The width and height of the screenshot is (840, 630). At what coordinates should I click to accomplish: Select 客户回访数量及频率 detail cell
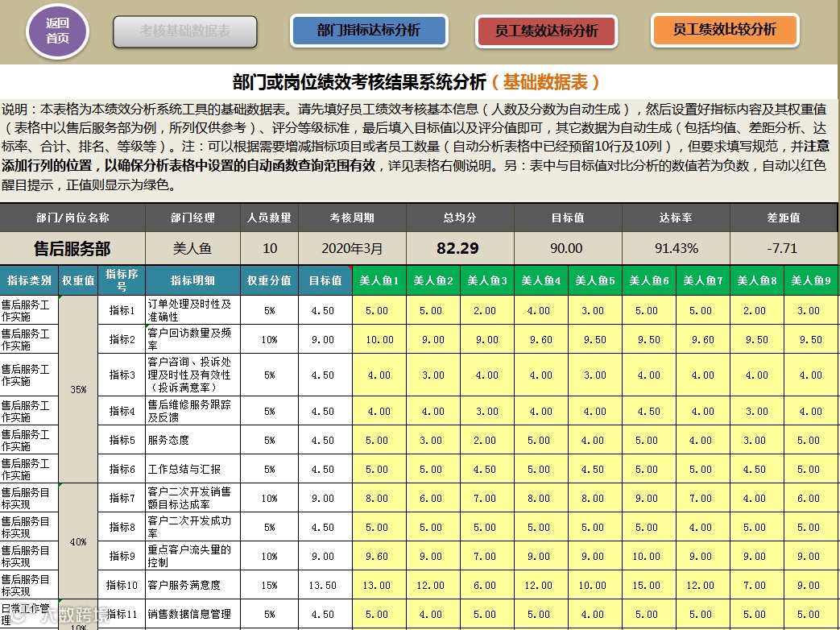tap(192, 339)
